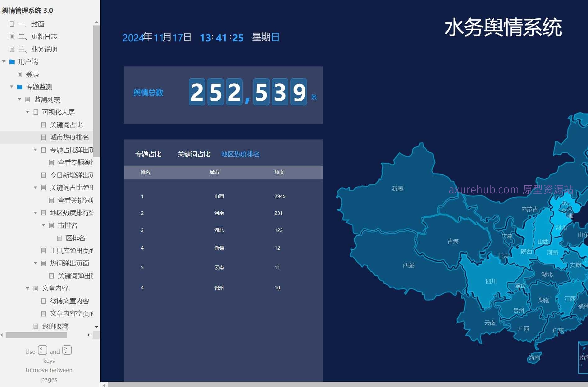This screenshot has height=387, width=588.
Task: Select the 地区热度排名 tab
Action: pyautogui.click(x=240, y=154)
